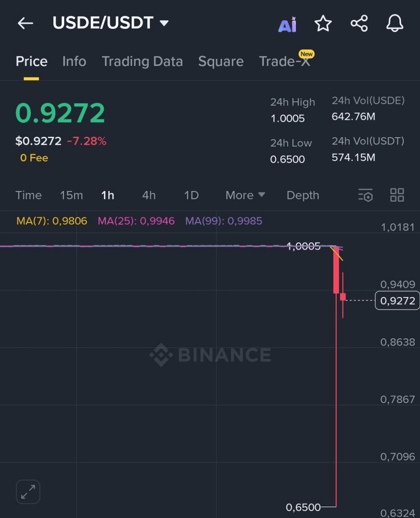
Task: Select the 15m chart interval
Action: [x=72, y=195]
